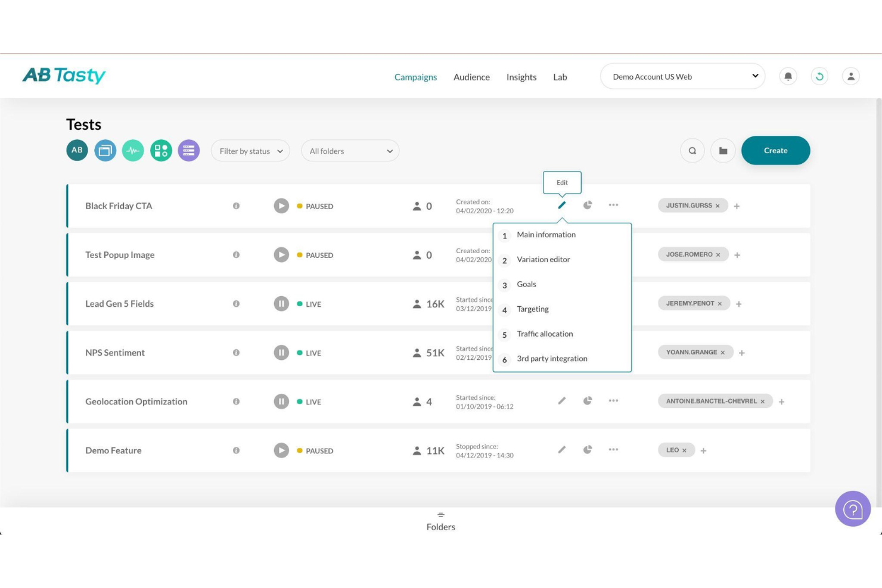Image resolution: width=882 pixels, height=588 pixels.
Task: Edit Geolocation Optimization with the pencil icon
Action: pyautogui.click(x=561, y=401)
